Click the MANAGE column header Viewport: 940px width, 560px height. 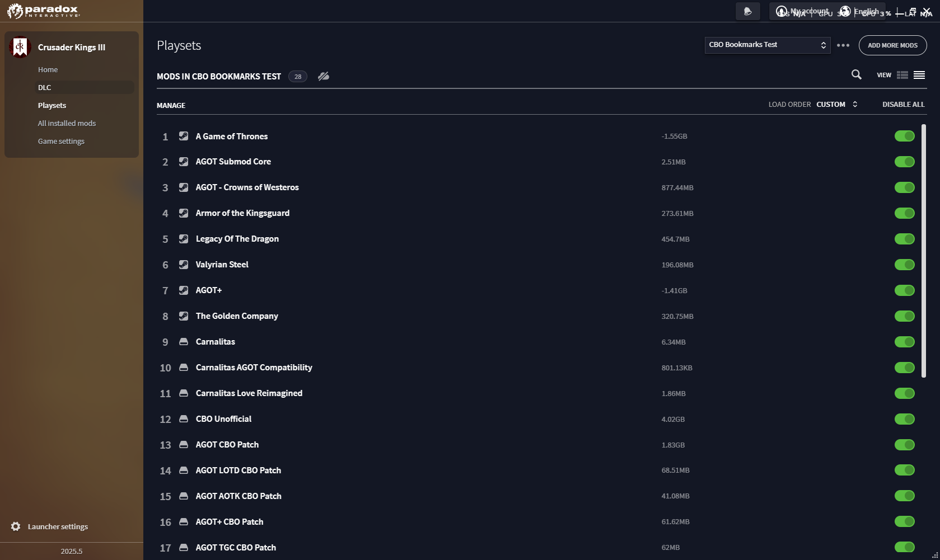[x=171, y=106]
